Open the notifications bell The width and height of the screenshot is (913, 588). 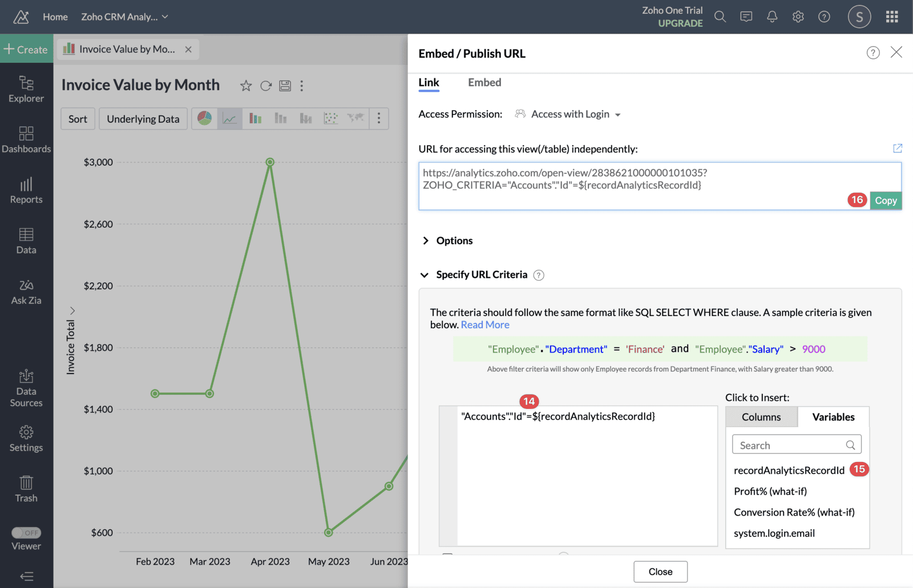pyautogui.click(x=772, y=17)
